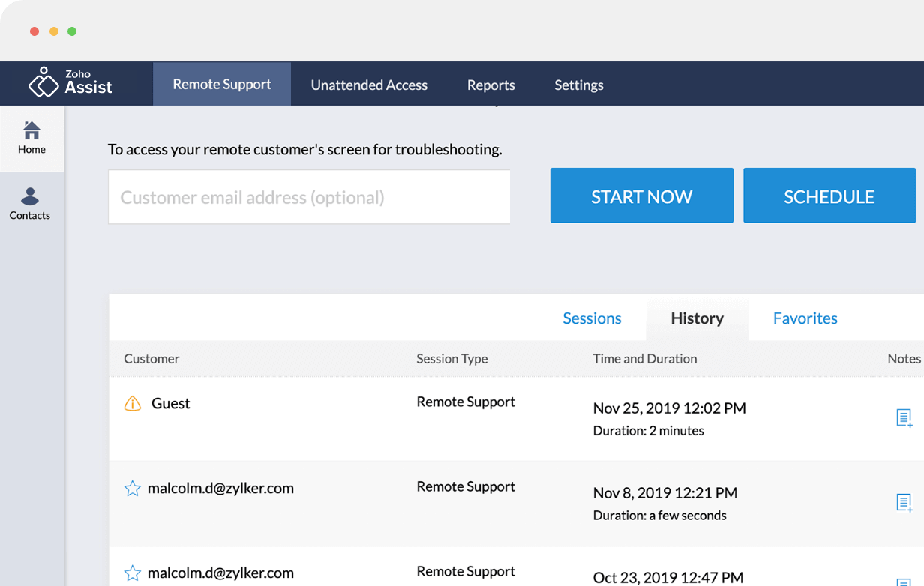
Task: Switch to the Remote Support tab
Action: 222,84
